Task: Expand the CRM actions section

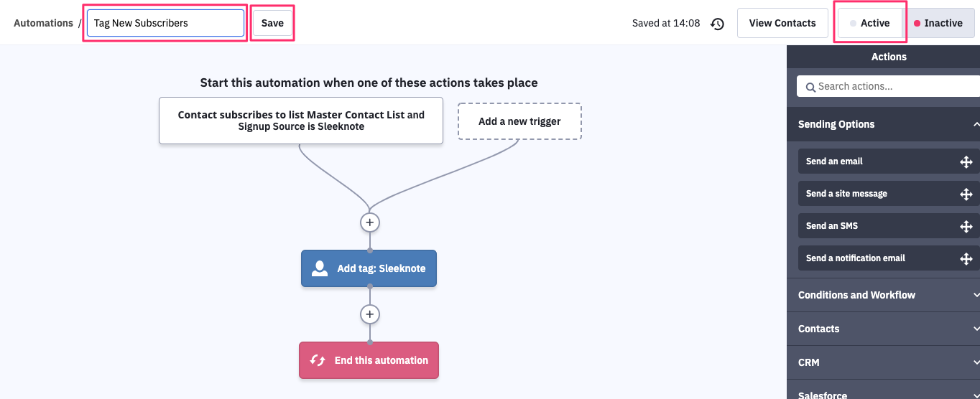Action: [975, 362]
